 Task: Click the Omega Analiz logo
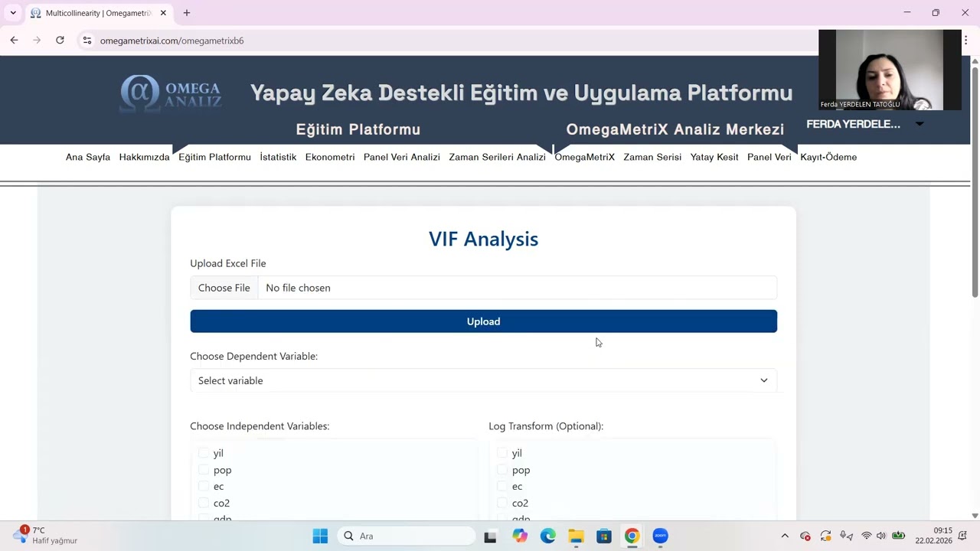[x=171, y=93]
